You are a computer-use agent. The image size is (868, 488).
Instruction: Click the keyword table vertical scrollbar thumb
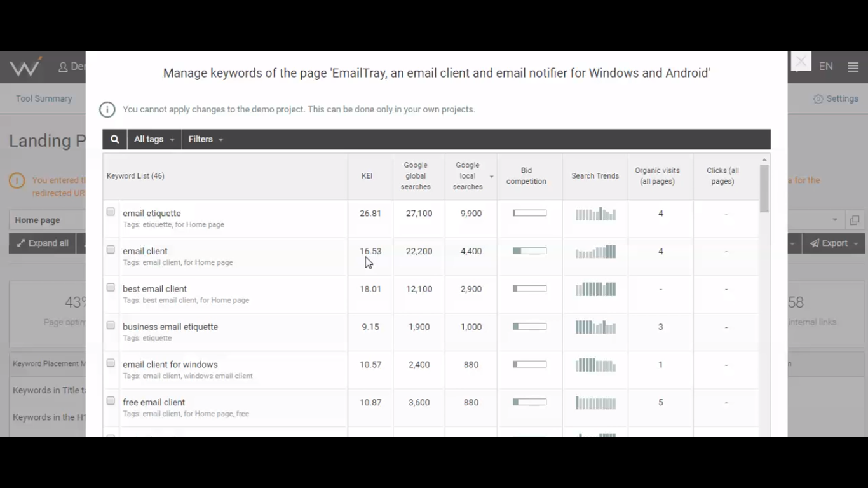764,189
